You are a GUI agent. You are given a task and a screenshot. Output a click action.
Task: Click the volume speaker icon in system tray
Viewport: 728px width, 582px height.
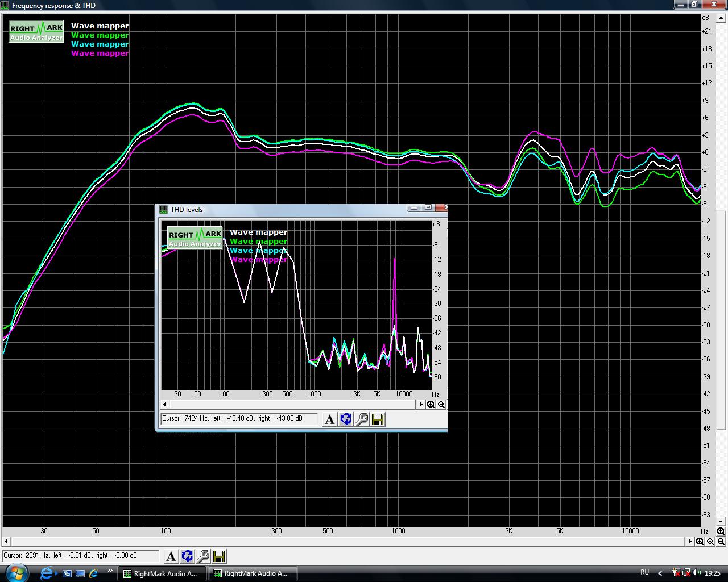coord(697,573)
